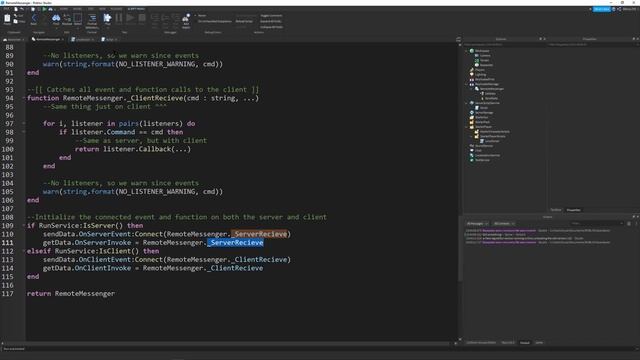
Task: Select the LocalScript under StarterPlayerScripts
Action: click(492, 141)
